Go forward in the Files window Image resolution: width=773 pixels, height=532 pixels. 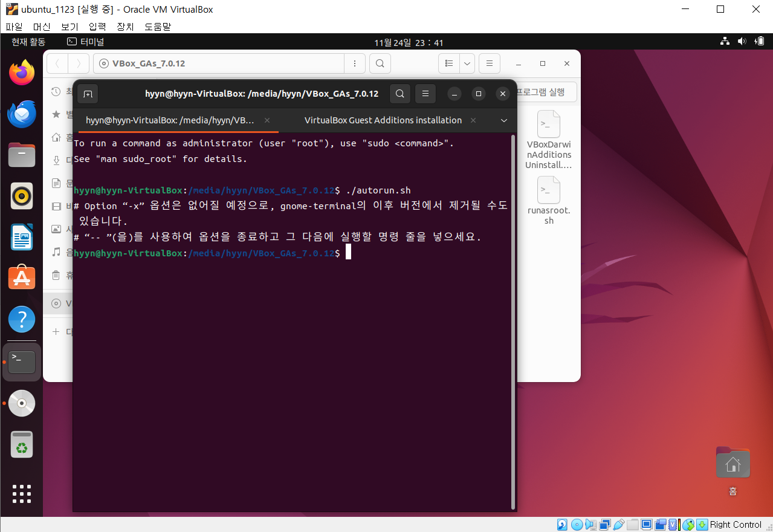(x=79, y=63)
